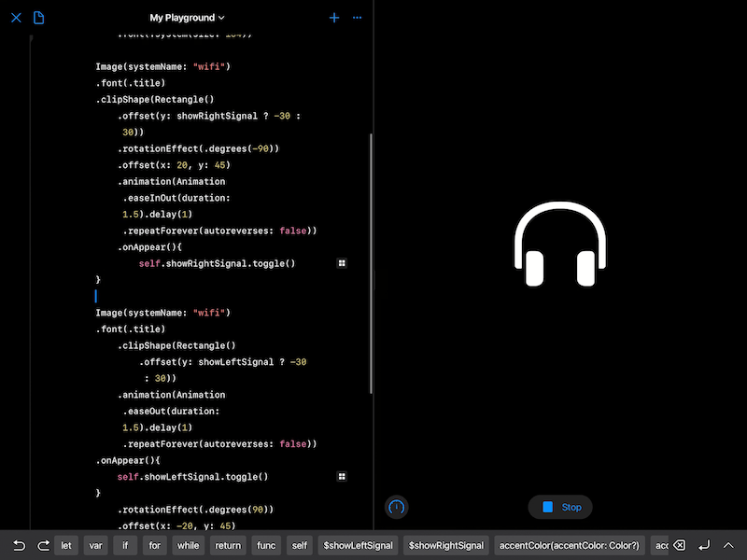Tap the delete key icon on keyboard bar

point(679,545)
